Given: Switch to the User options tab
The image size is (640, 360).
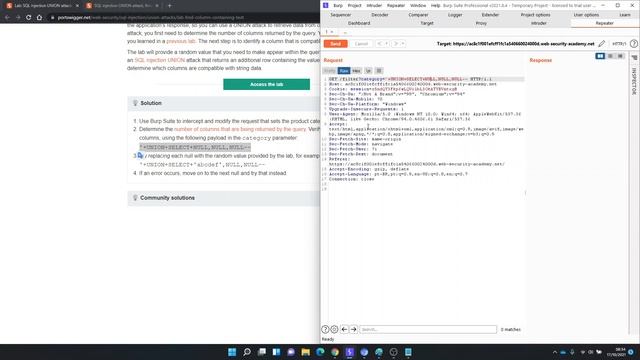Looking at the screenshot, I should pyautogui.click(x=586, y=15).
